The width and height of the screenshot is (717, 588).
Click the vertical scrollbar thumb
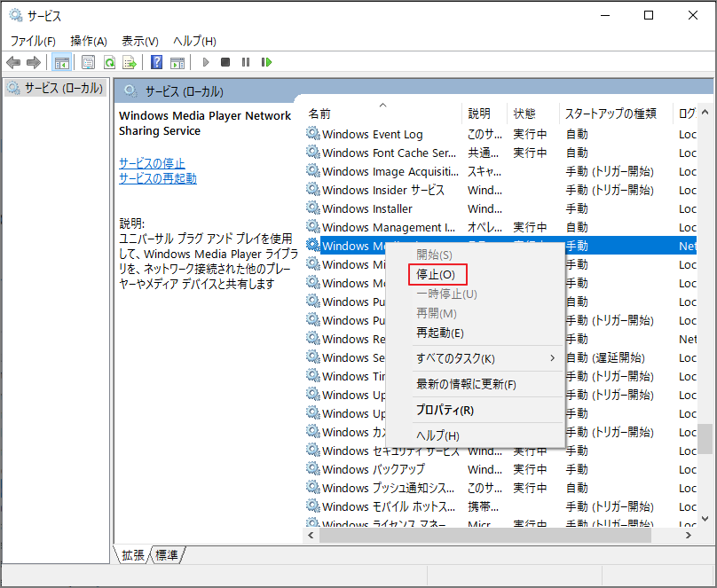coord(705,439)
